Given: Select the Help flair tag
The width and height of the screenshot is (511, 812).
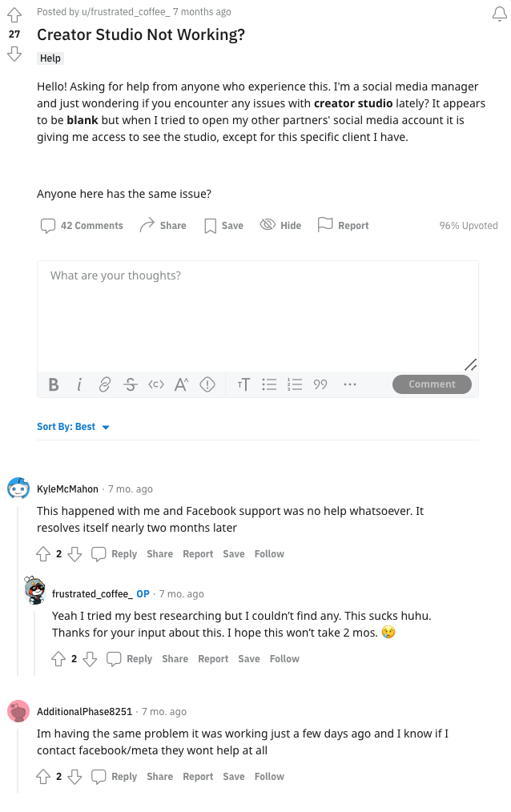Looking at the screenshot, I should point(50,58).
